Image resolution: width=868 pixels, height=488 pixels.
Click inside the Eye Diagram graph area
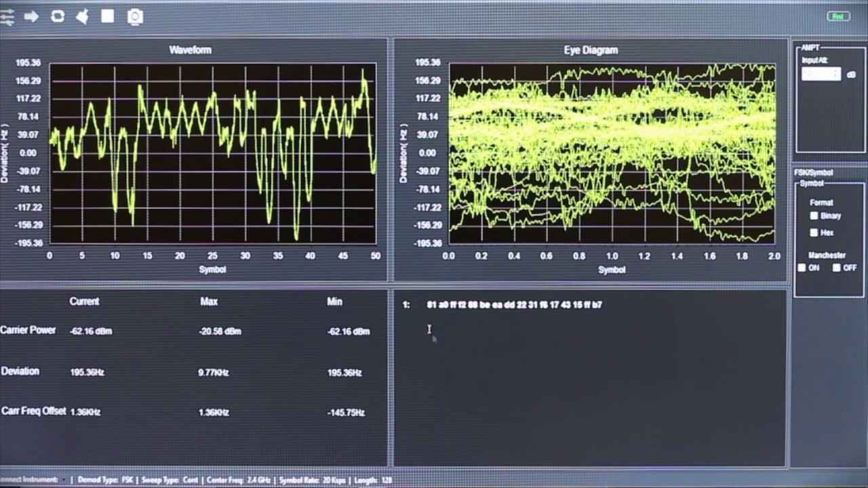coord(612,153)
